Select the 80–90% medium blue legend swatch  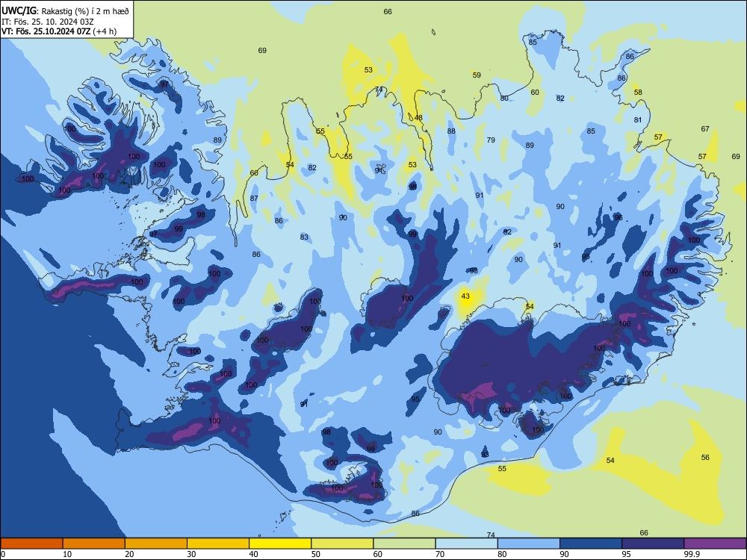tap(529, 544)
